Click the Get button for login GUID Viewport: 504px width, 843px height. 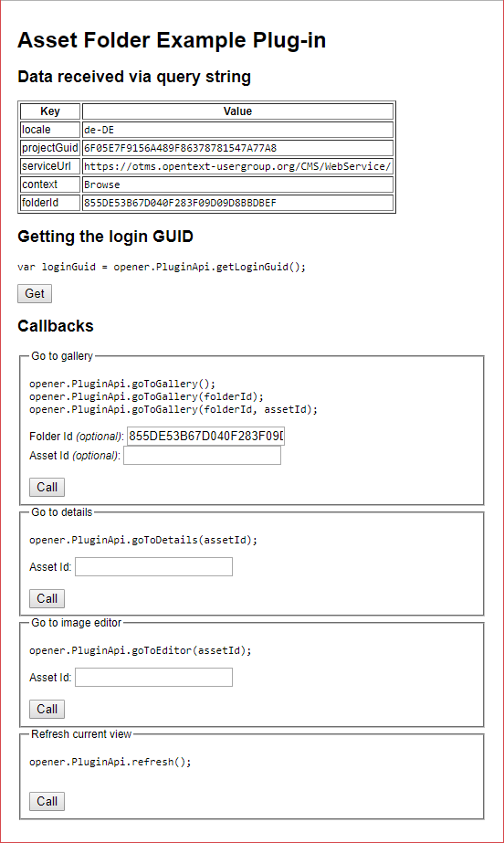pyautogui.click(x=35, y=293)
